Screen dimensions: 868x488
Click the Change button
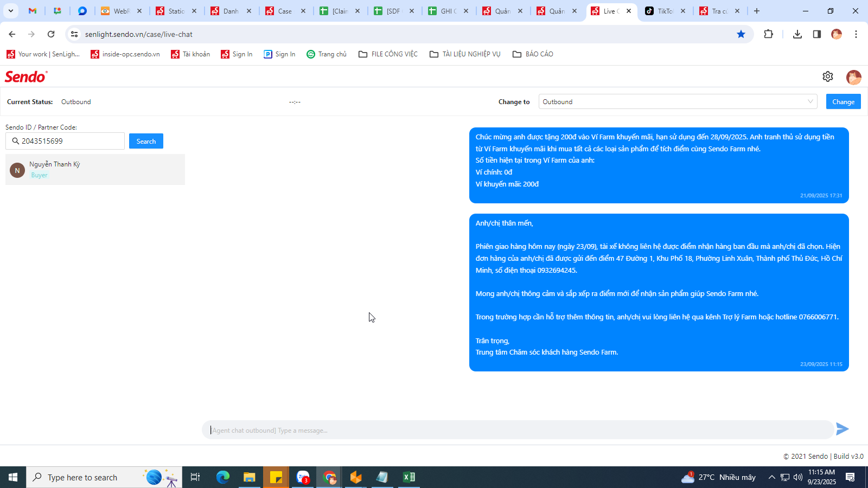pyautogui.click(x=843, y=101)
